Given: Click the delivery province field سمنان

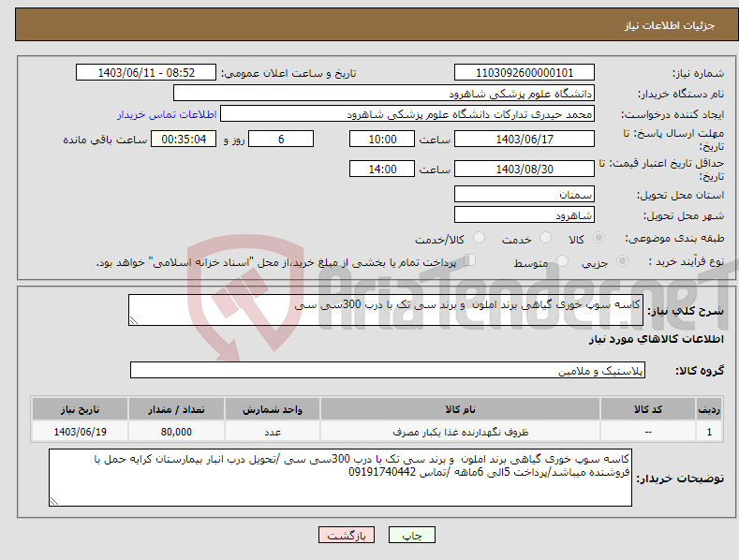Looking at the screenshot, I should 525,194.
